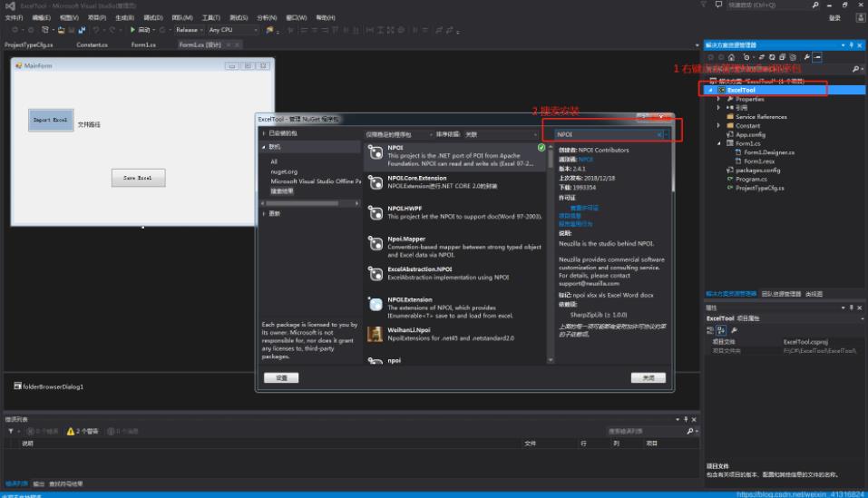Screen dimensions: 868x498
Task: Click the settings button in NuGet dialog bottom left
Action: (x=281, y=378)
